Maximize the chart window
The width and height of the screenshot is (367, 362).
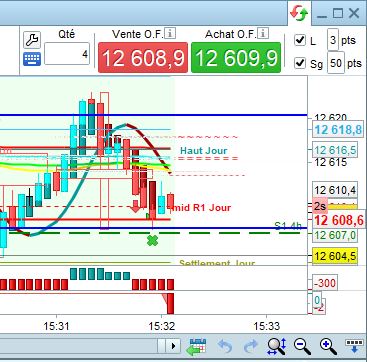(x=338, y=13)
